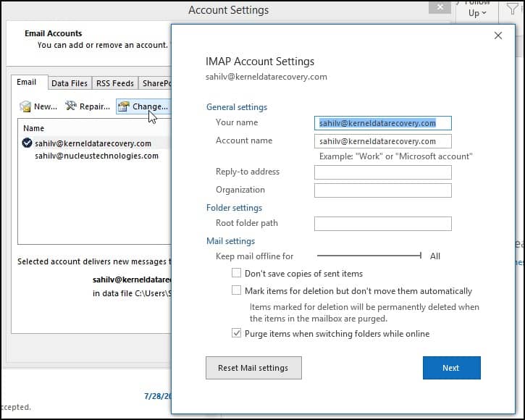Image resolution: width=525 pixels, height=420 pixels.
Task: Click the filter funnel icon
Action: tap(512, 10)
